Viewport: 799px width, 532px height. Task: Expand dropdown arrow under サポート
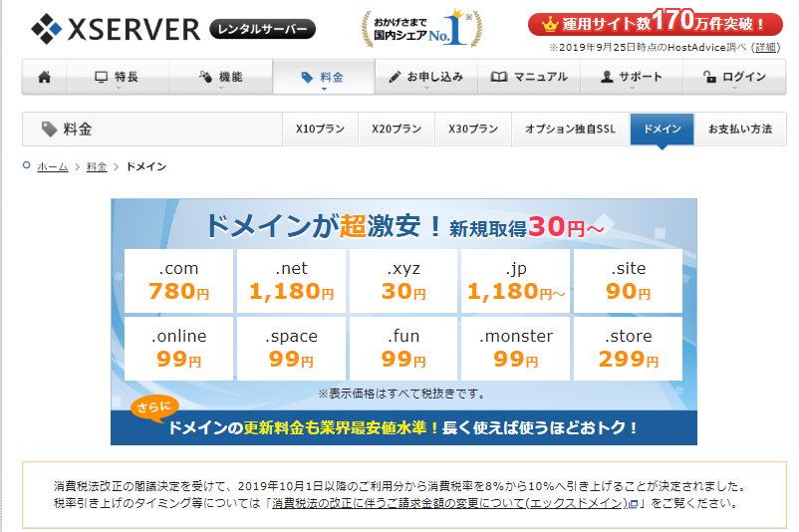coord(632,88)
